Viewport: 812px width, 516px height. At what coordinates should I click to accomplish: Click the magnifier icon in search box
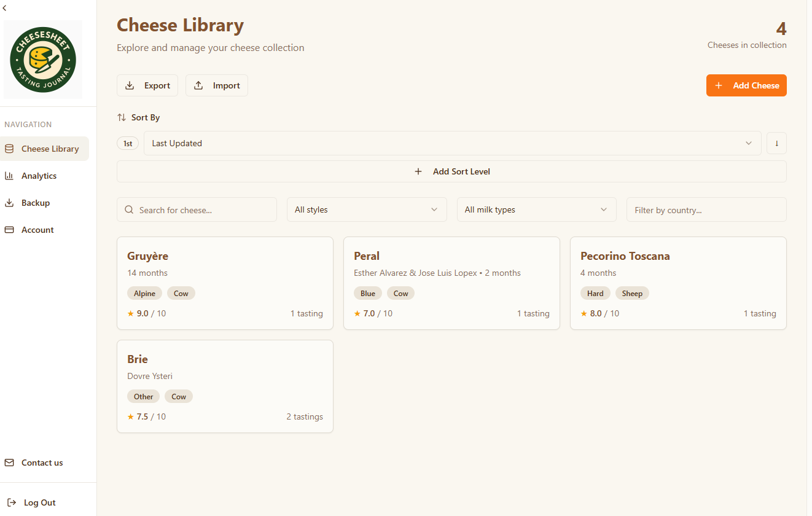click(129, 209)
